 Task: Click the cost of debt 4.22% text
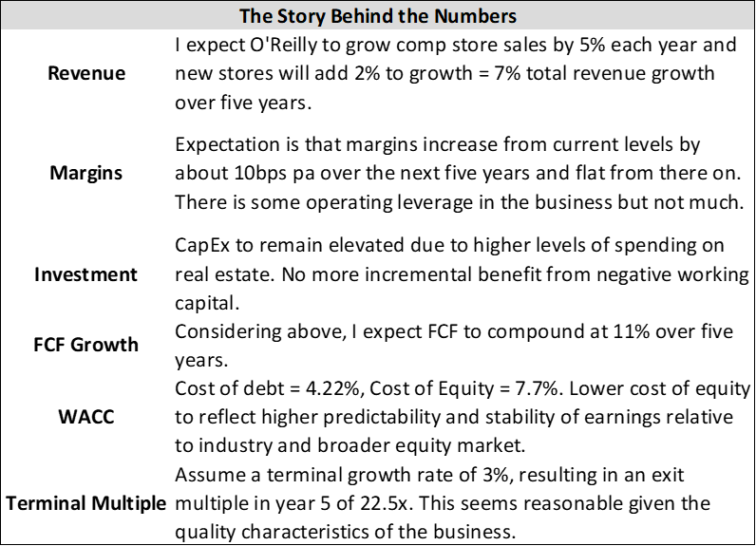pyautogui.click(x=267, y=388)
